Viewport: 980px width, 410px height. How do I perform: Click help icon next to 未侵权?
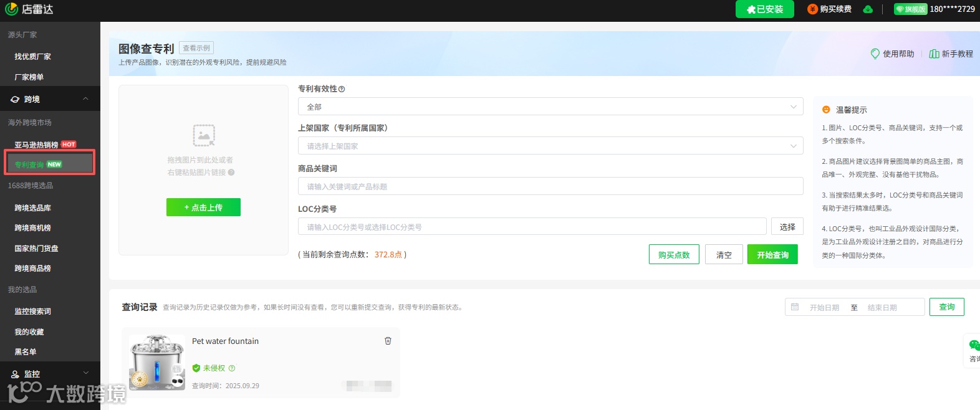(x=232, y=368)
